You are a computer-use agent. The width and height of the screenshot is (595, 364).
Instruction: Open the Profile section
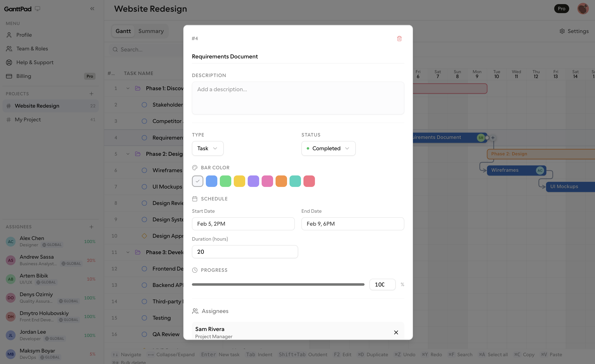[24, 35]
